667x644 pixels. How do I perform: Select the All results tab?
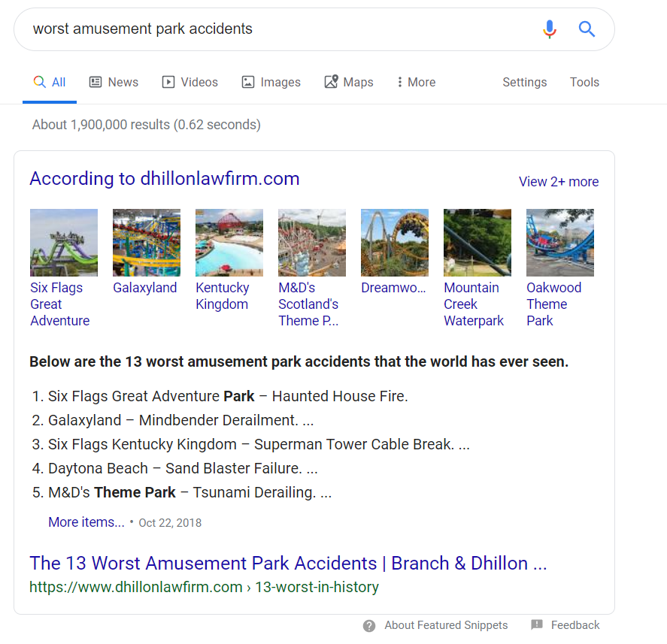(x=50, y=82)
